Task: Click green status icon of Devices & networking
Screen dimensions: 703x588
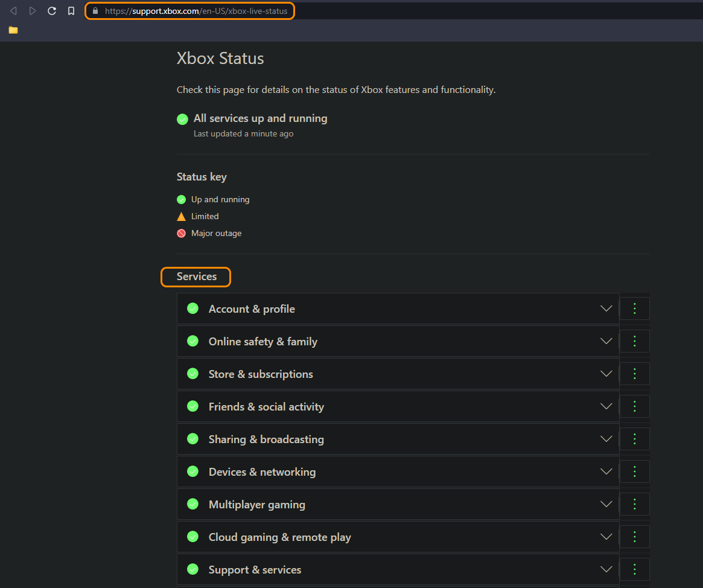Action: [192, 471]
